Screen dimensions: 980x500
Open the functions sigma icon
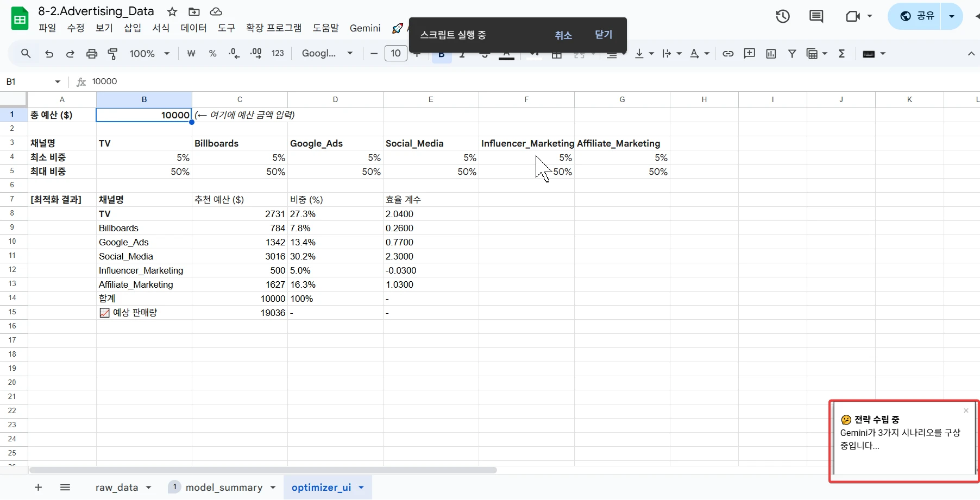(x=841, y=54)
